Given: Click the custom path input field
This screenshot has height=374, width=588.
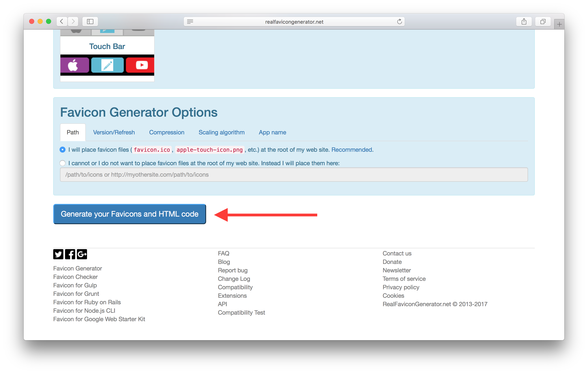Looking at the screenshot, I should (294, 174).
